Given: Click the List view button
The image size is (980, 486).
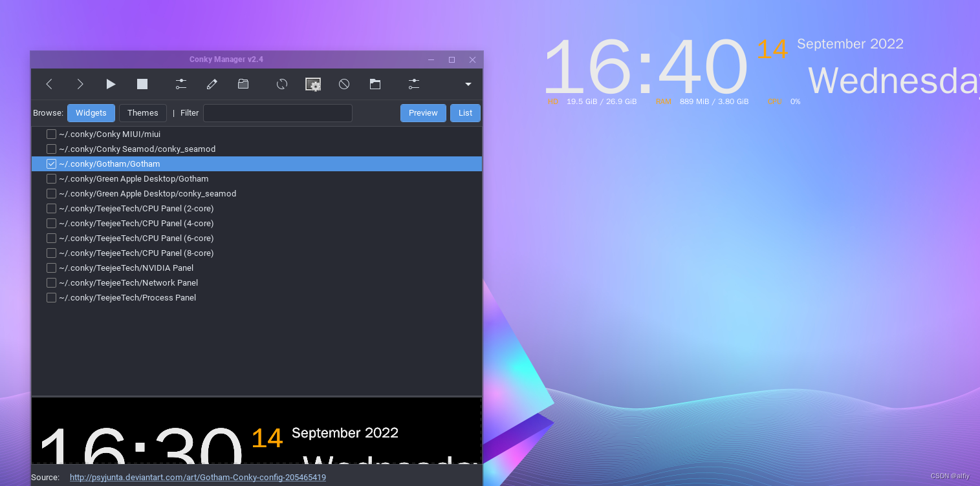Looking at the screenshot, I should [465, 113].
